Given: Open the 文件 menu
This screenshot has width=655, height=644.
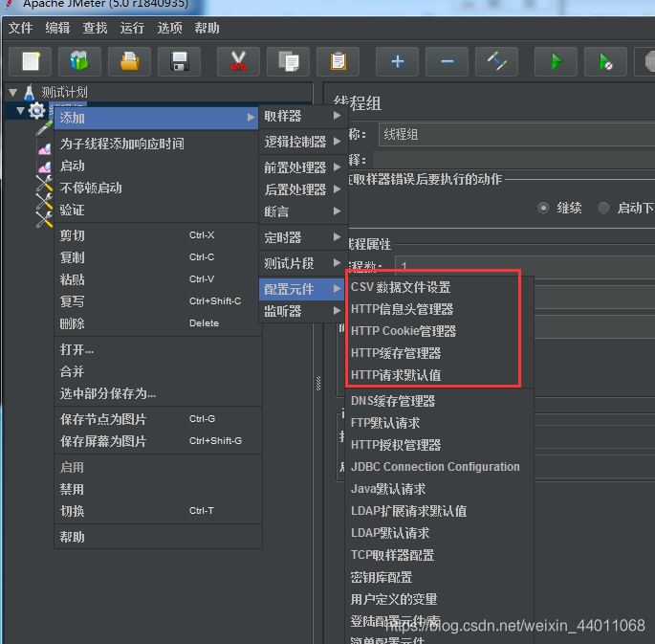Looking at the screenshot, I should pos(20,28).
